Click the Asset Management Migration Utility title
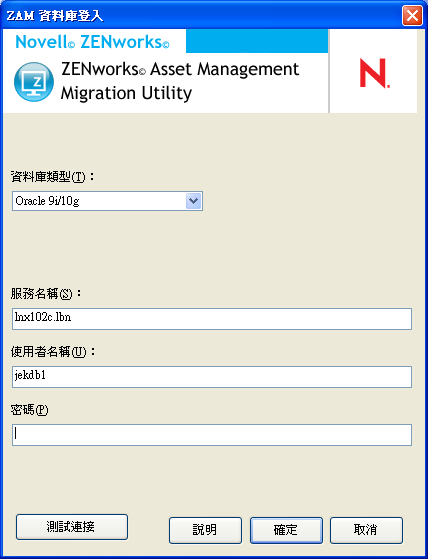 click(x=180, y=81)
